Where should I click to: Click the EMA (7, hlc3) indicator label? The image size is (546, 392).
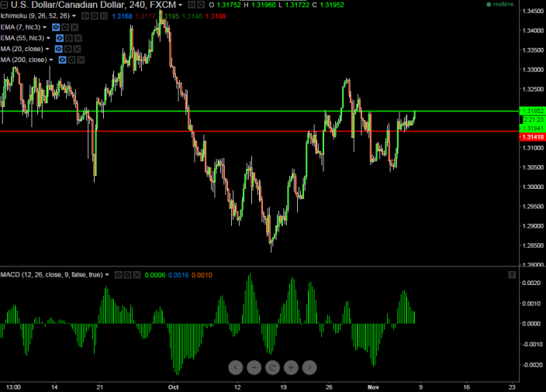click(x=20, y=27)
